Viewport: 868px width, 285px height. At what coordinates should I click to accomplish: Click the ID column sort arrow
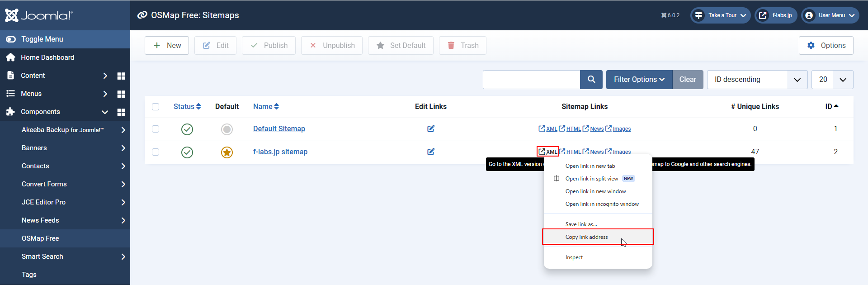pyautogui.click(x=836, y=106)
